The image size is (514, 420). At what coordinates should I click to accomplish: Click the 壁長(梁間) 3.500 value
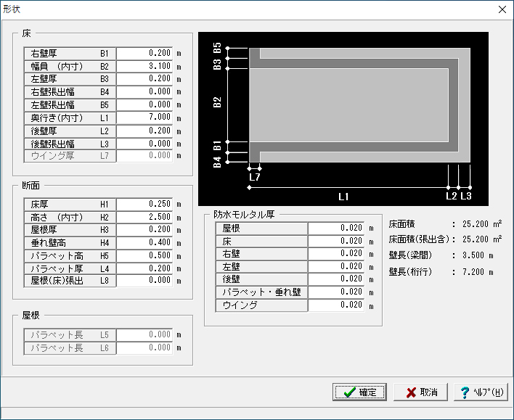click(478, 255)
